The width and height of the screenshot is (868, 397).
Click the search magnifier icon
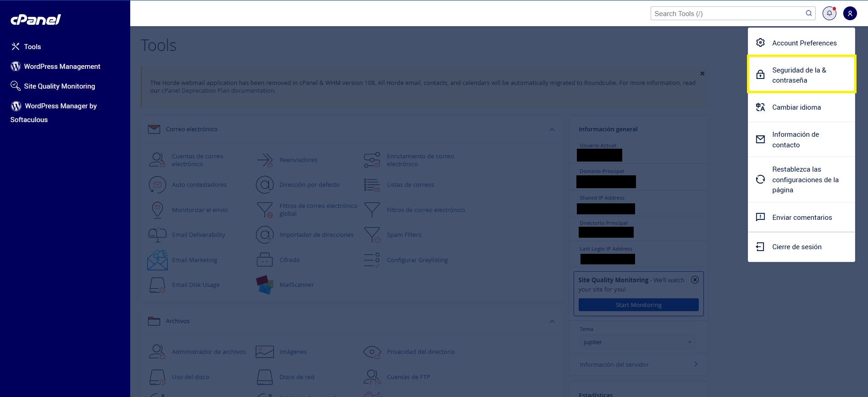click(809, 13)
